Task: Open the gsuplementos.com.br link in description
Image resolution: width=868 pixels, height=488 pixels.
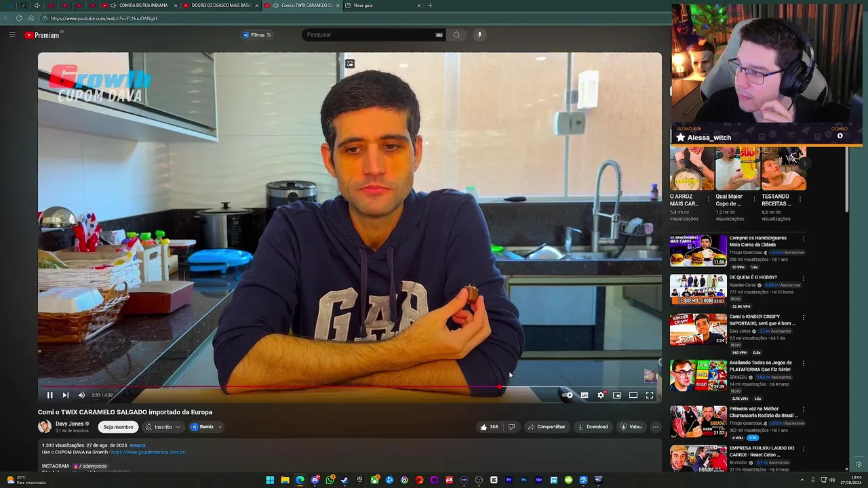Action: (149, 452)
